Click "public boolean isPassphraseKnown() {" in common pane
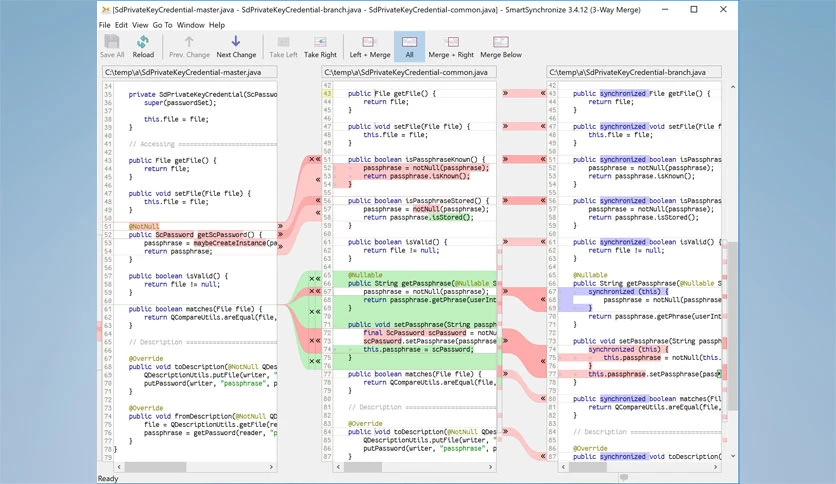 416,159
